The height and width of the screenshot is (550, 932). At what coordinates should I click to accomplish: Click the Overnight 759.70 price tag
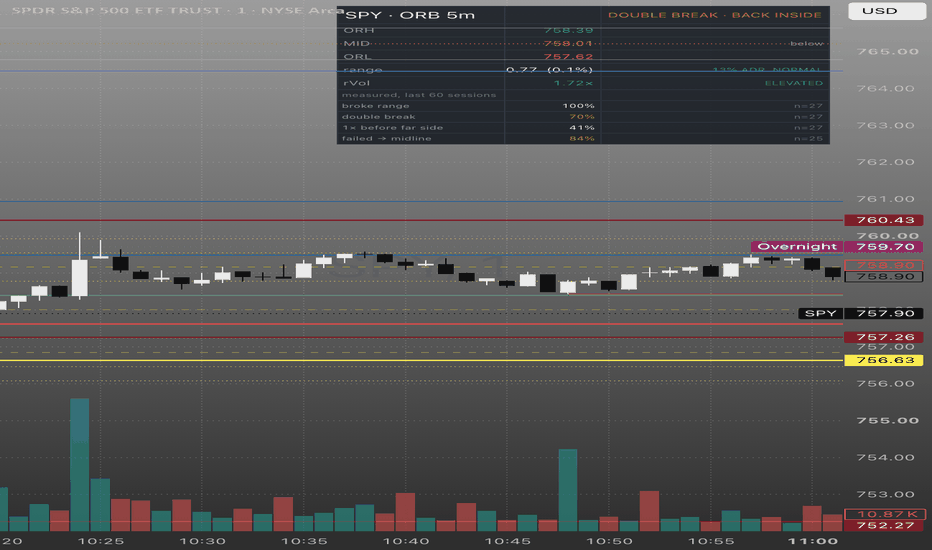tap(837, 246)
